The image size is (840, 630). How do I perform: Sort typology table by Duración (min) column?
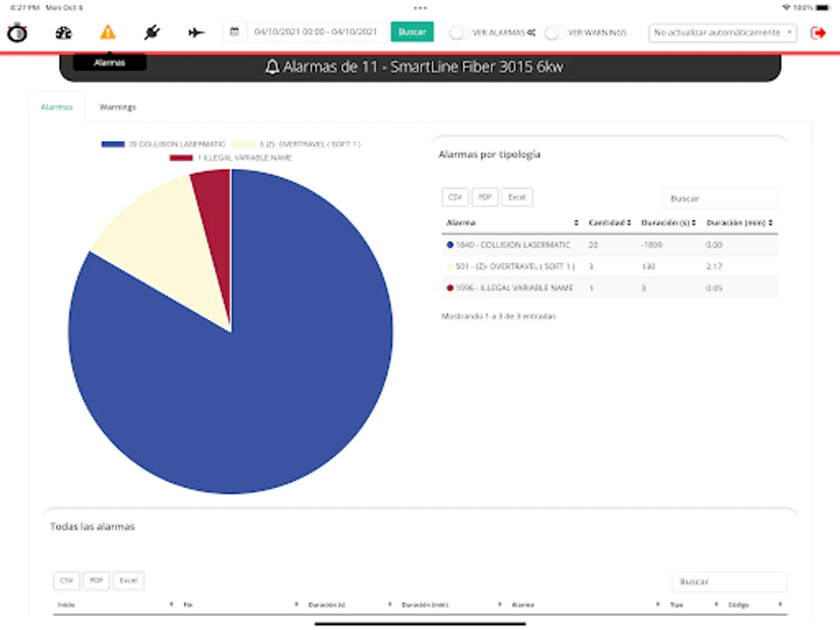[x=739, y=223]
